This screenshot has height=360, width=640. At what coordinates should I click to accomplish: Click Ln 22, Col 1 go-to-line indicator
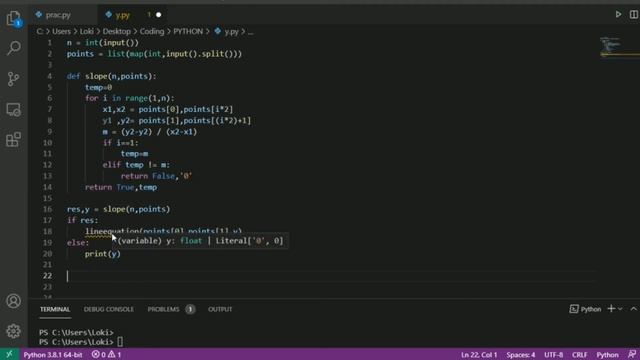pyautogui.click(x=479, y=355)
